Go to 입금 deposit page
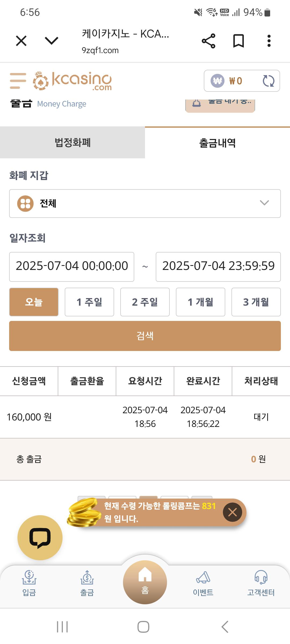 pos(29,583)
